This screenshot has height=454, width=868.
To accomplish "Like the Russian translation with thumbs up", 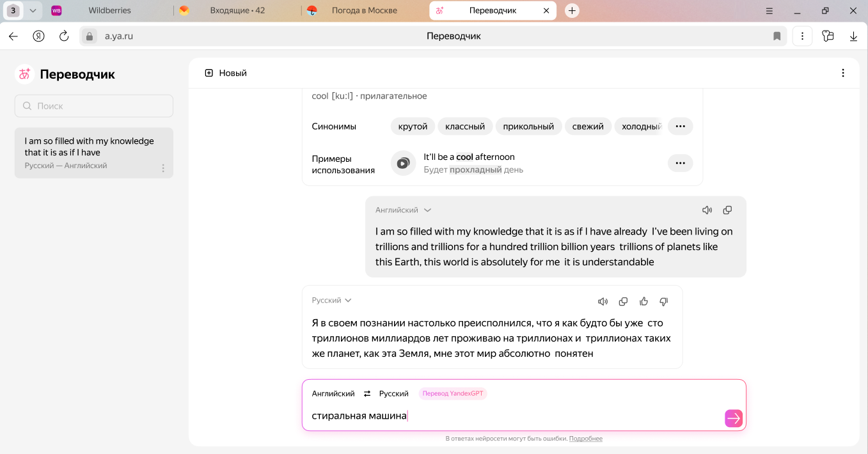I will click(643, 301).
